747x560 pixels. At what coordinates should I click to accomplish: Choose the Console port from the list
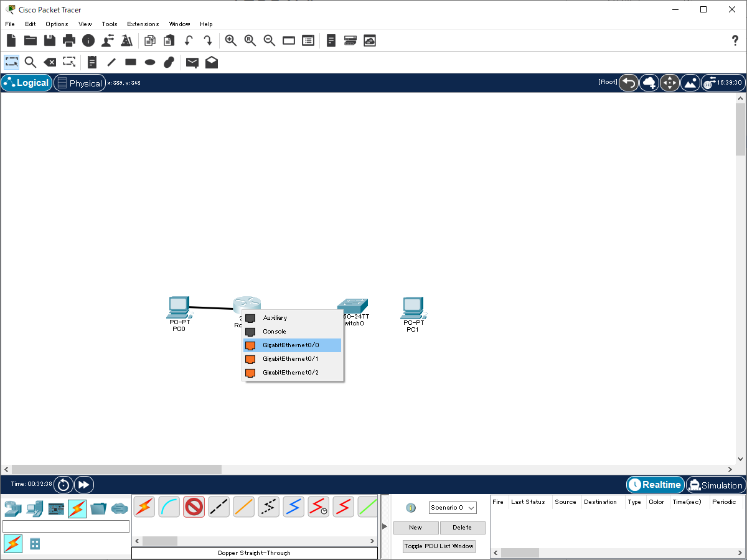pos(275,332)
